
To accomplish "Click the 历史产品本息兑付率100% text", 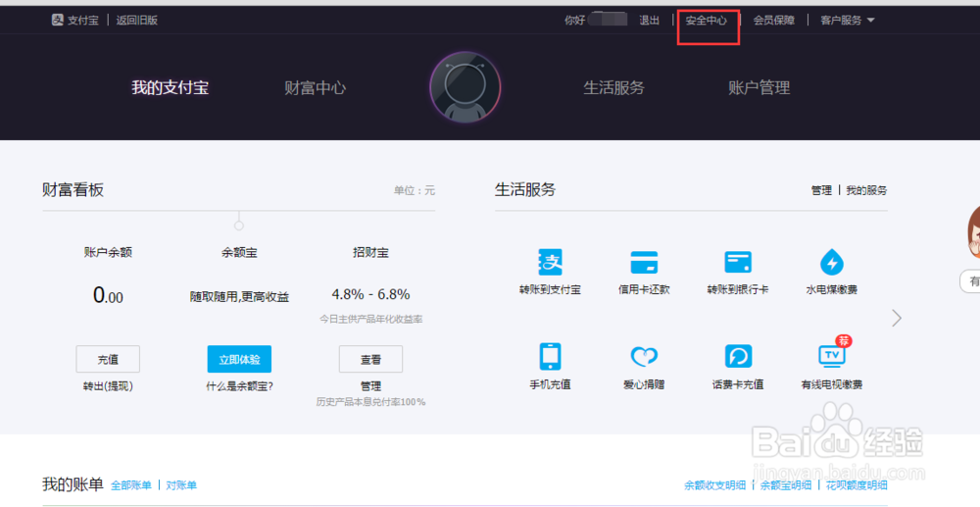I will pyautogui.click(x=370, y=402).
